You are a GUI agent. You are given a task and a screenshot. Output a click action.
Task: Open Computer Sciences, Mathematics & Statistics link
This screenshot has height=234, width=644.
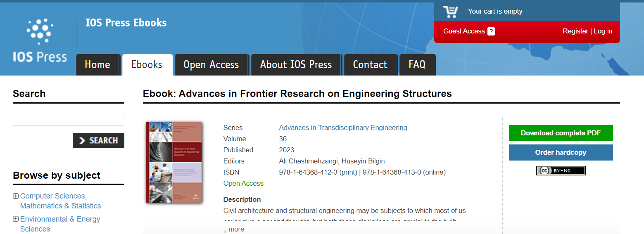tap(60, 201)
